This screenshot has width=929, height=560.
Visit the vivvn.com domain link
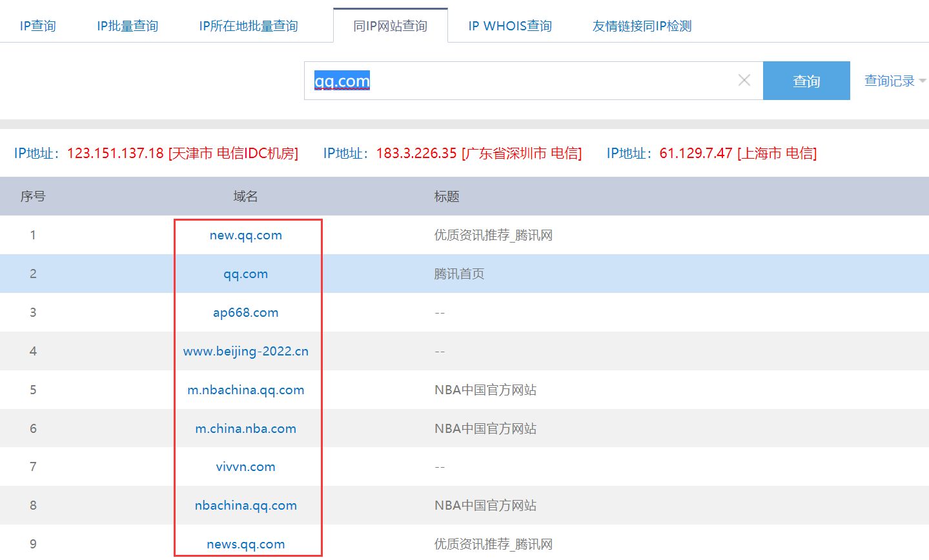tap(246, 466)
